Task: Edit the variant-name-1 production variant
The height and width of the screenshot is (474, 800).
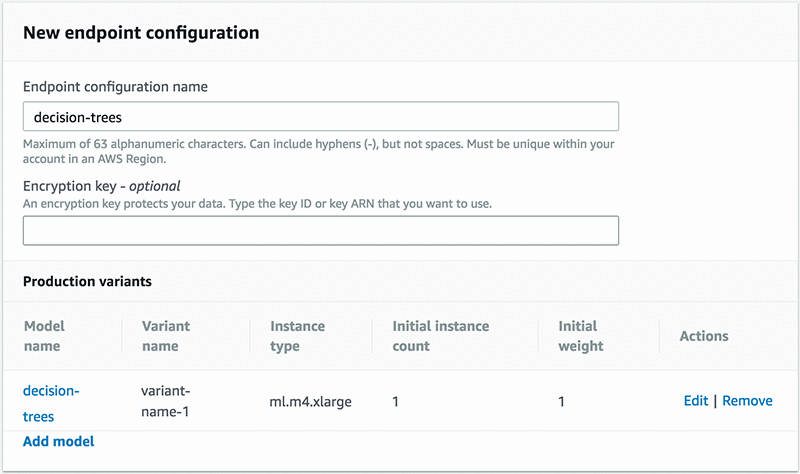Action: (x=695, y=400)
